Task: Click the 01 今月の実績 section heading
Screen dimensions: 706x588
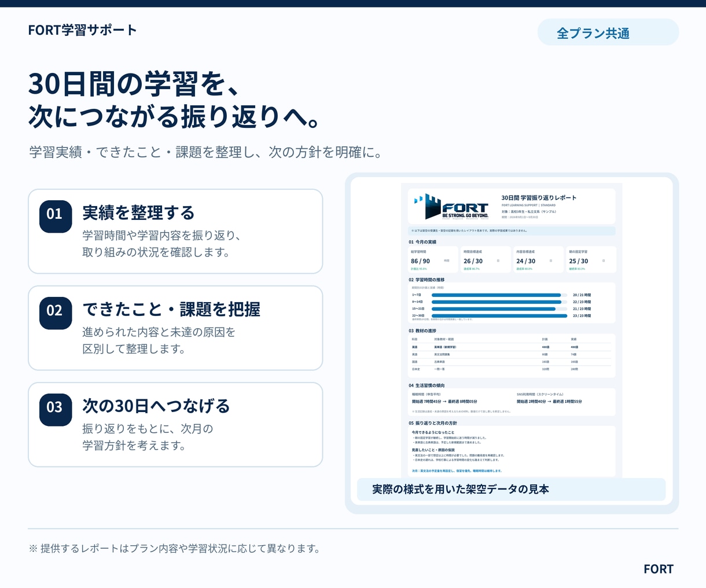Action: 422,242
